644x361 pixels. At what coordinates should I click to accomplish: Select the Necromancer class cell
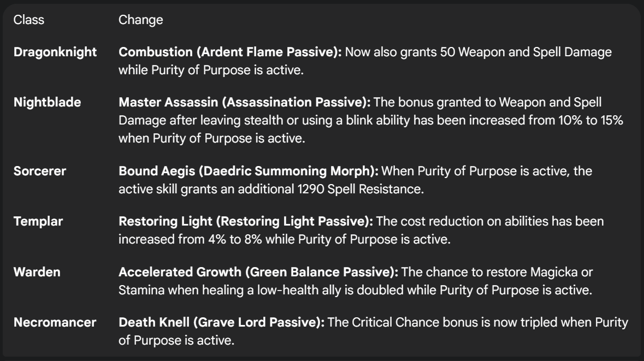click(x=55, y=322)
